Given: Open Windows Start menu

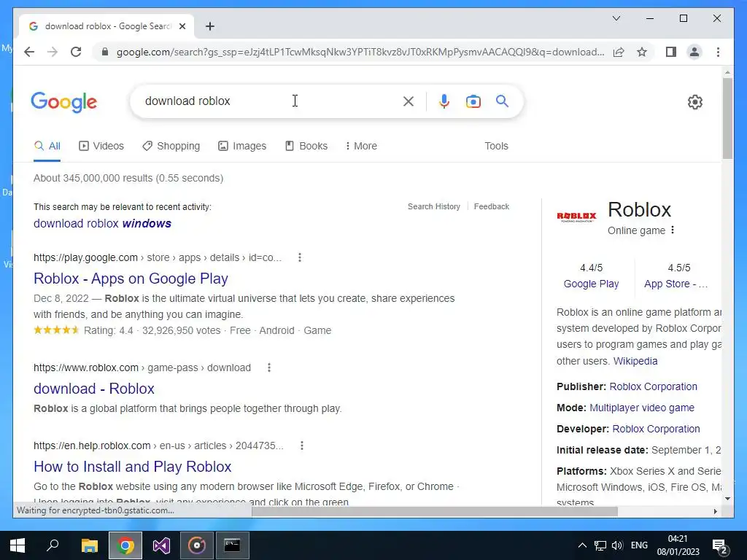Looking at the screenshot, I should click(18, 545).
